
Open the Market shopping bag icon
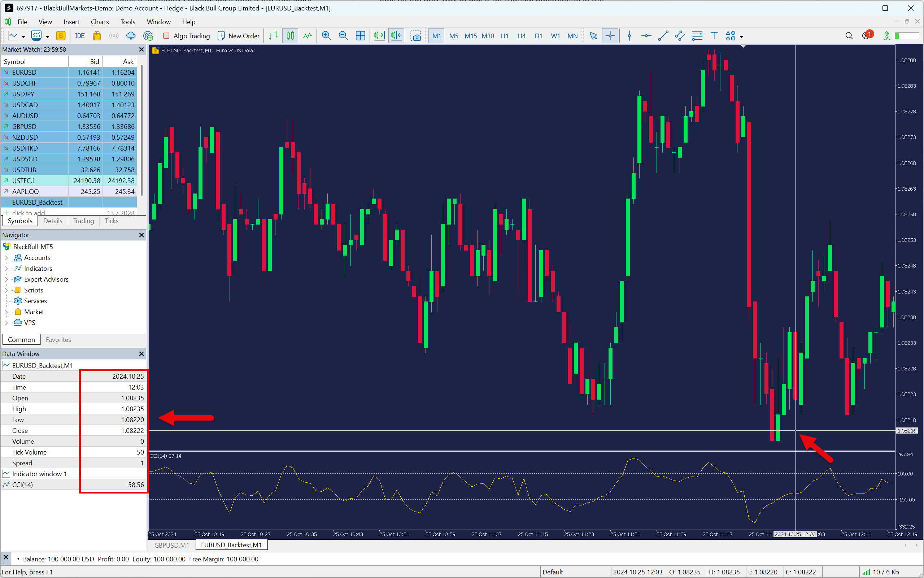point(97,36)
